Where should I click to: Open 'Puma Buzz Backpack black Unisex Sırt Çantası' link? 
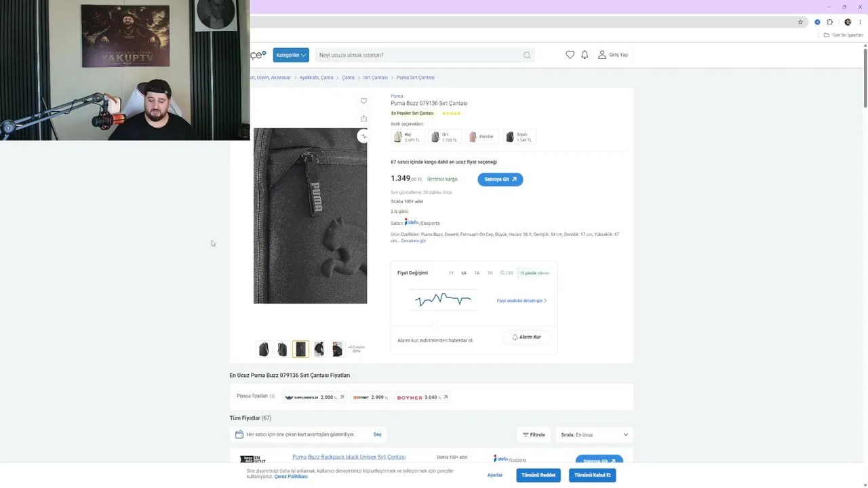349,457
